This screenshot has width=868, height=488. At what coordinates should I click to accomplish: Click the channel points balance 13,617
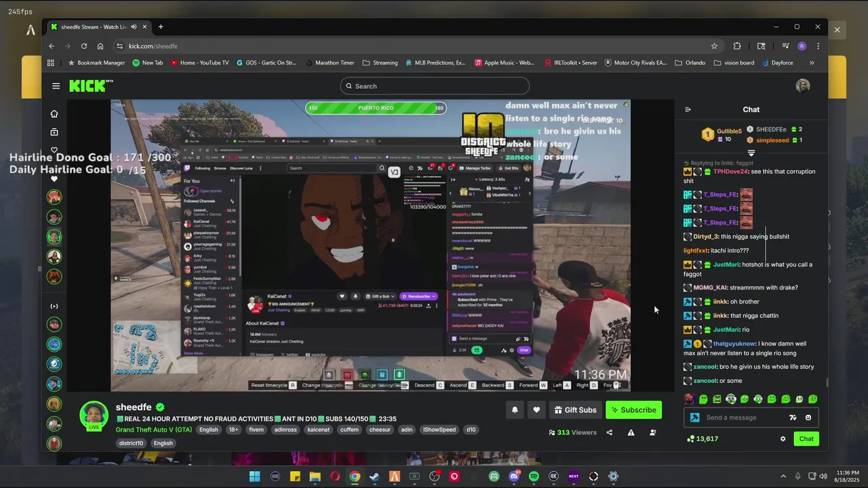tap(703, 439)
